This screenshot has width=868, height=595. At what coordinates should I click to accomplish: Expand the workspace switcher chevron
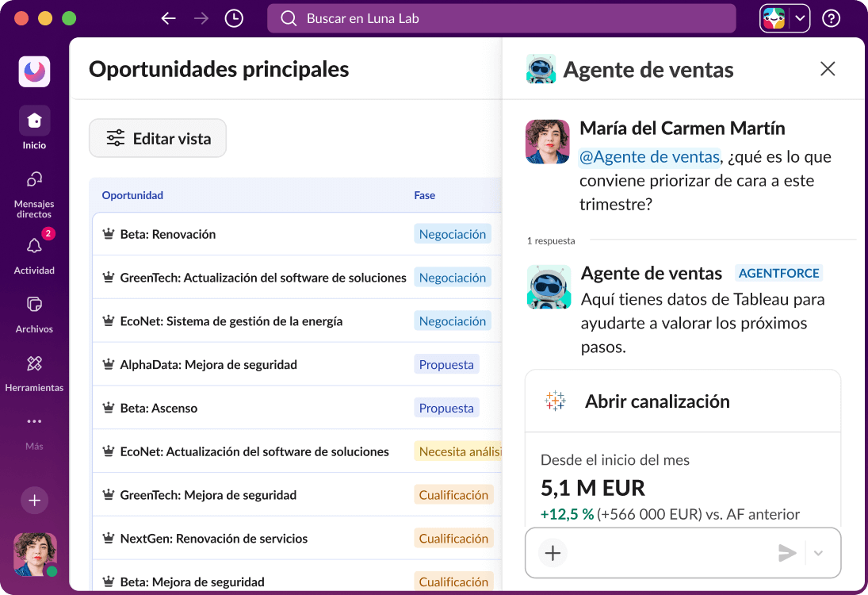(x=800, y=17)
